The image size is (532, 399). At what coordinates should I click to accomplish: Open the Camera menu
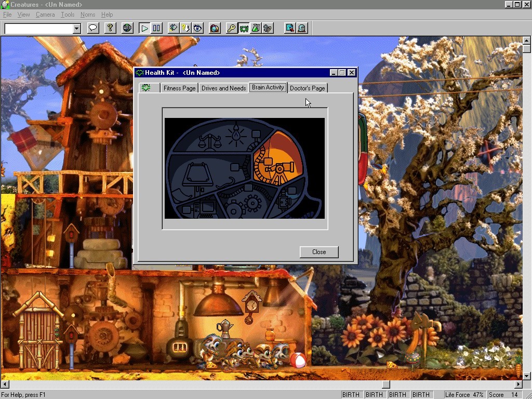[x=45, y=15]
